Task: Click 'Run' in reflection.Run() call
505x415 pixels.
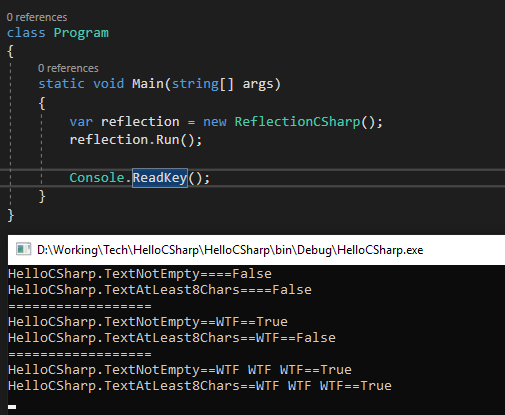Action: (x=168, y=140)
